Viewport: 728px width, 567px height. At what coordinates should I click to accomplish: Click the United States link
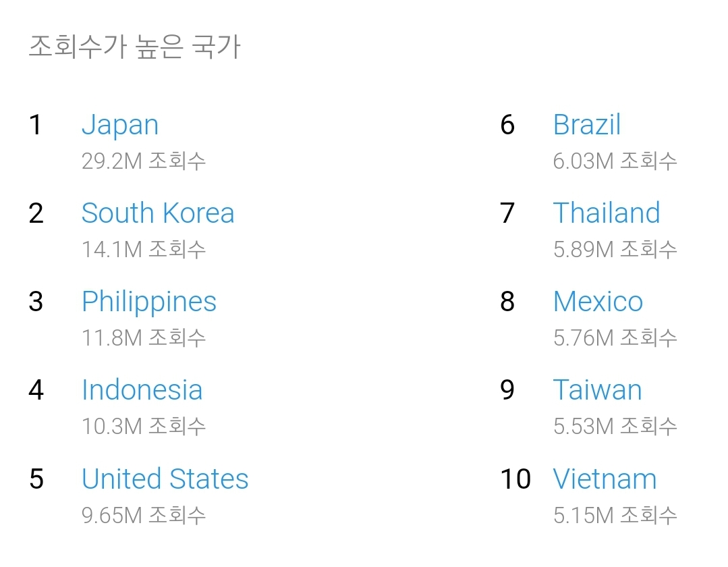point(165,479)
